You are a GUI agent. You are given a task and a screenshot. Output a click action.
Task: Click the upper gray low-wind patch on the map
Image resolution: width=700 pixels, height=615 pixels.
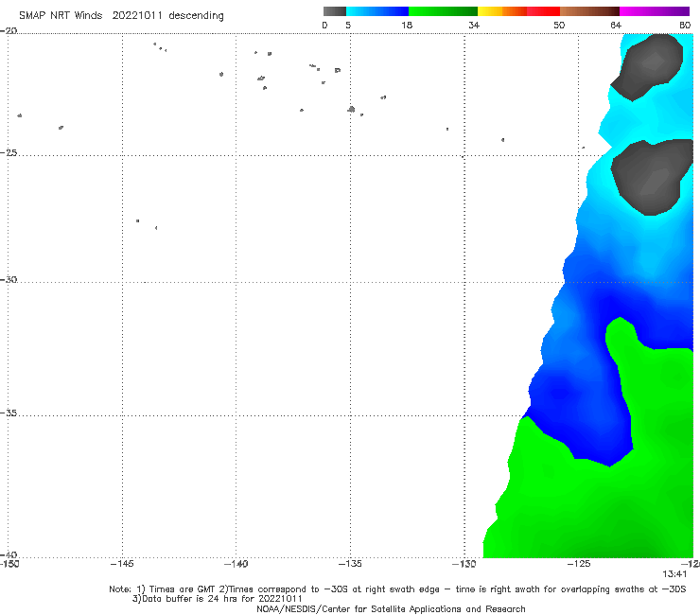pos(648,66)
